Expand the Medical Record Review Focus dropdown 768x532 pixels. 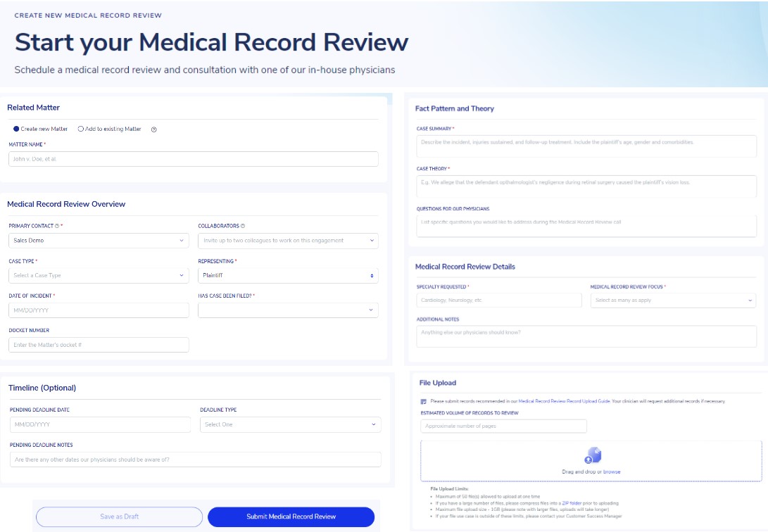[x=673, y=300]
